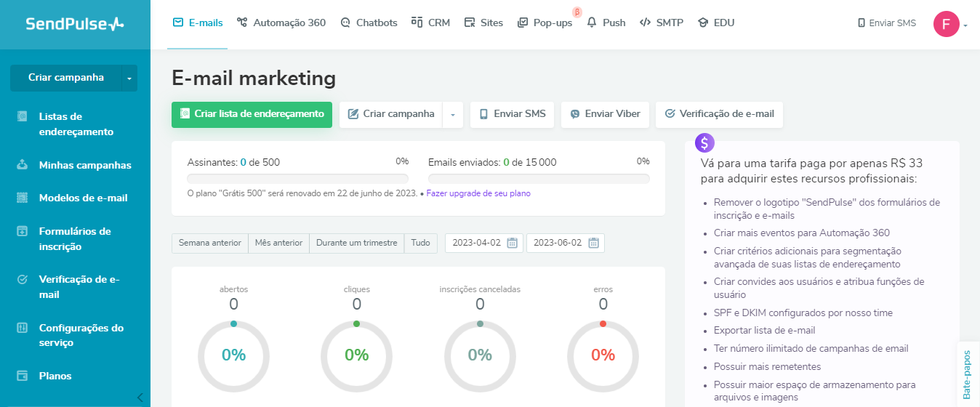
Task: Open the Sites tab
Action: (x=483, y=23)
